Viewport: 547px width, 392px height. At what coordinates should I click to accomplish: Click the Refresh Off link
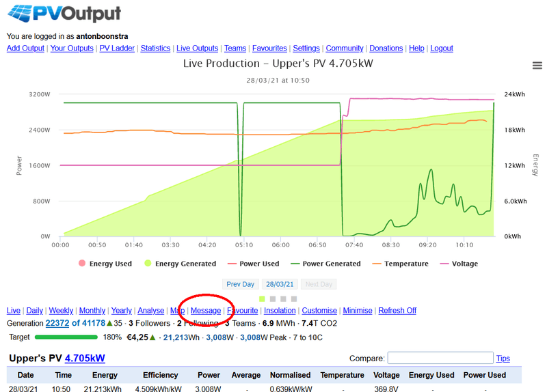(x=397, y=311)
